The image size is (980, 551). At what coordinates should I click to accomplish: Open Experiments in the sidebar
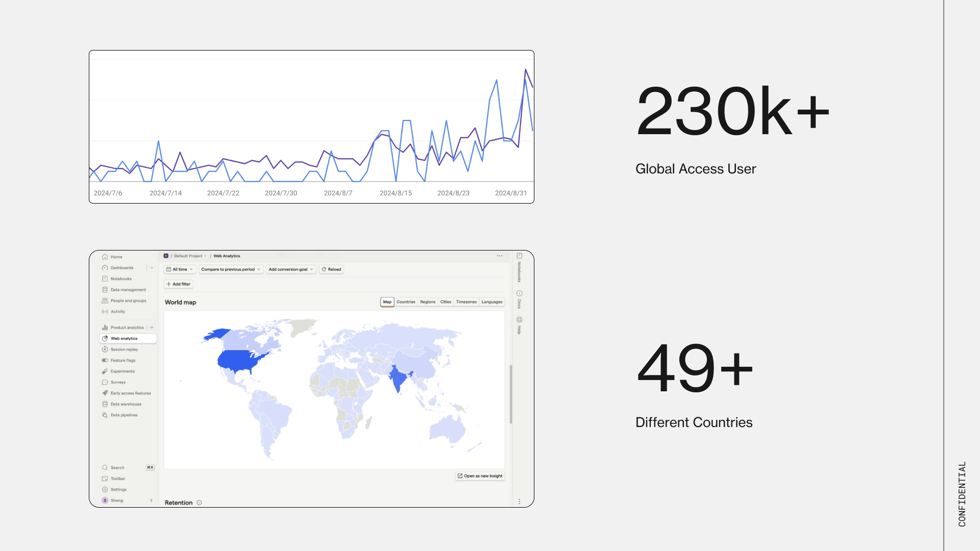(x=122, y=371)
